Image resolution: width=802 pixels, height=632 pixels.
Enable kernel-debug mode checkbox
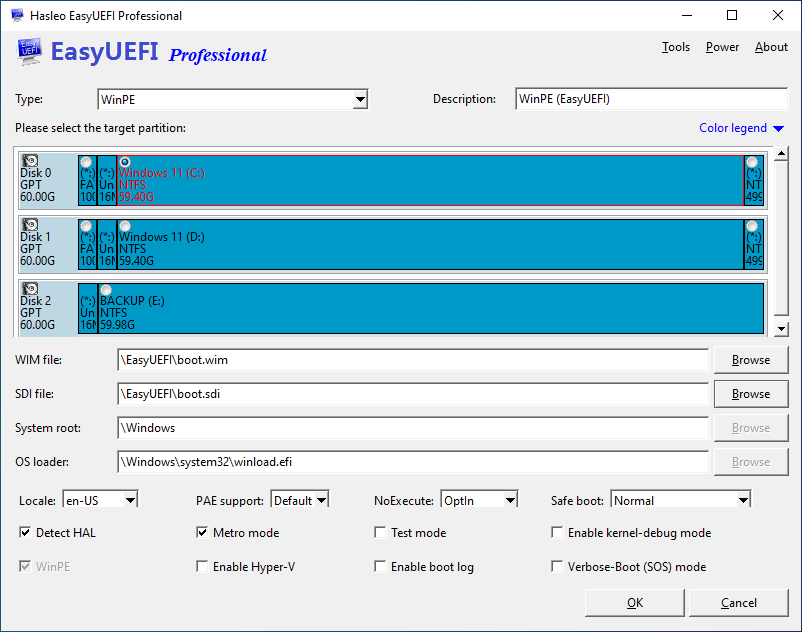pyautogui.click(x=557, y=532)
